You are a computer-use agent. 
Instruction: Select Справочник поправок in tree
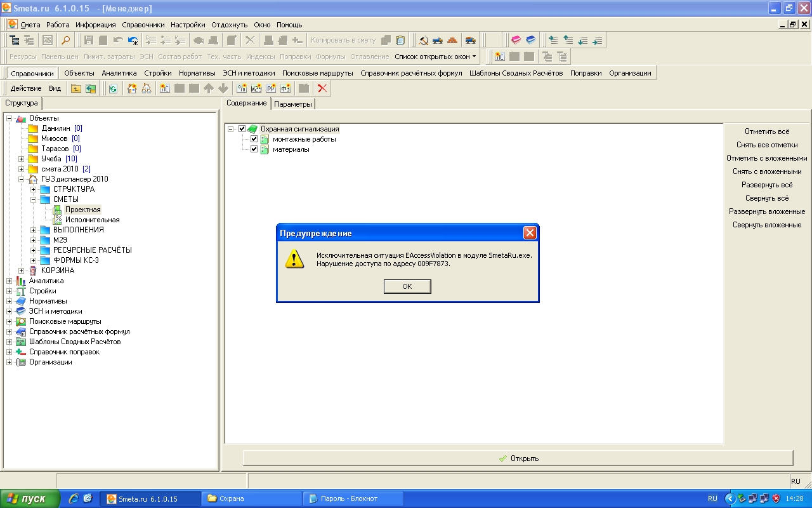(x=64, y=352)
